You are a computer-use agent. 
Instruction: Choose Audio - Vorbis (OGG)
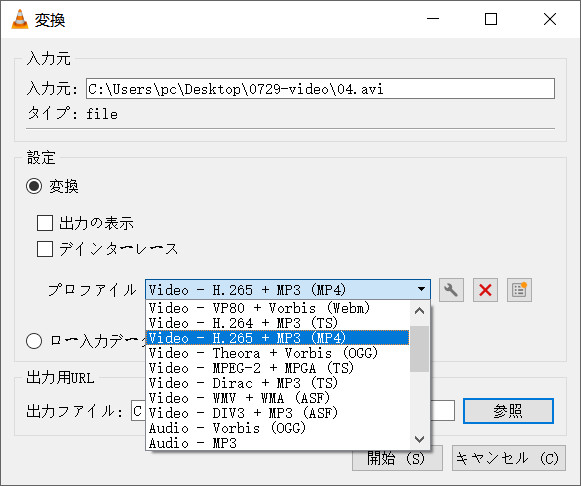pyautogui.click(x=278, y=428)
